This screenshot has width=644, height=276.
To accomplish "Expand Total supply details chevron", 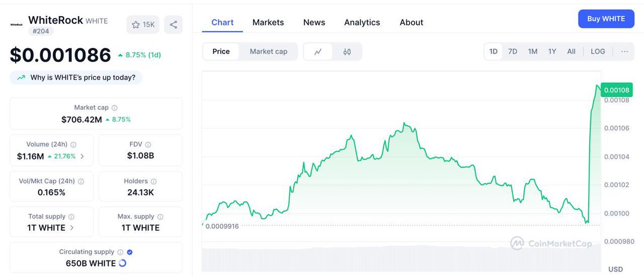I will (72, 228).
